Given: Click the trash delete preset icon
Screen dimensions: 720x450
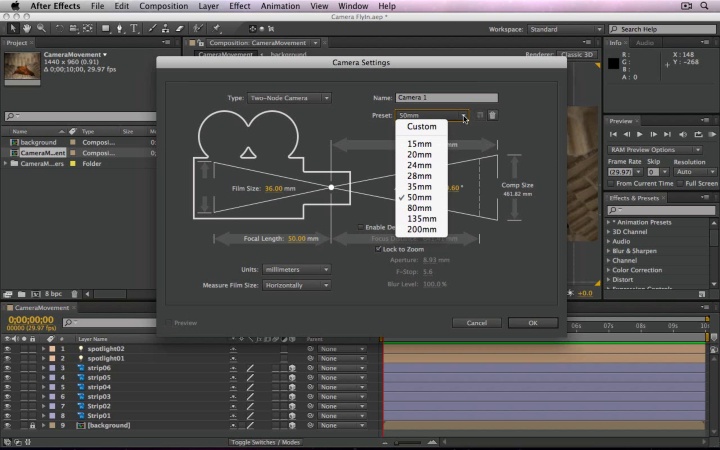Looking at the screenshot, I should 492,115.
